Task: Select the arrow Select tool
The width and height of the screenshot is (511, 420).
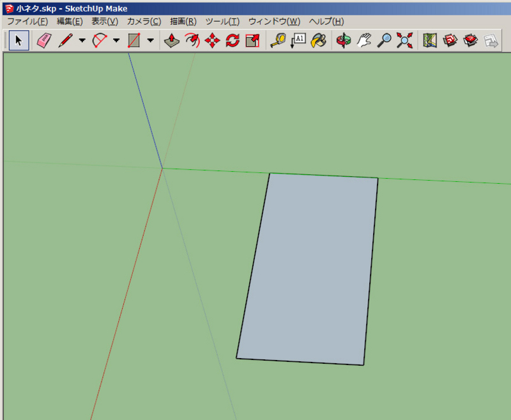Action: [19, 40]
